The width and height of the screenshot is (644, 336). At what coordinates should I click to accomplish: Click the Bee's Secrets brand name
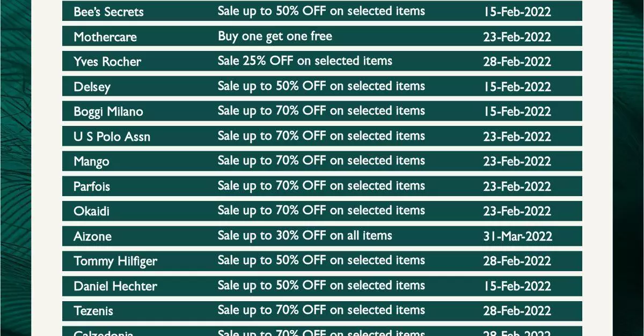[x=108, y=12]
